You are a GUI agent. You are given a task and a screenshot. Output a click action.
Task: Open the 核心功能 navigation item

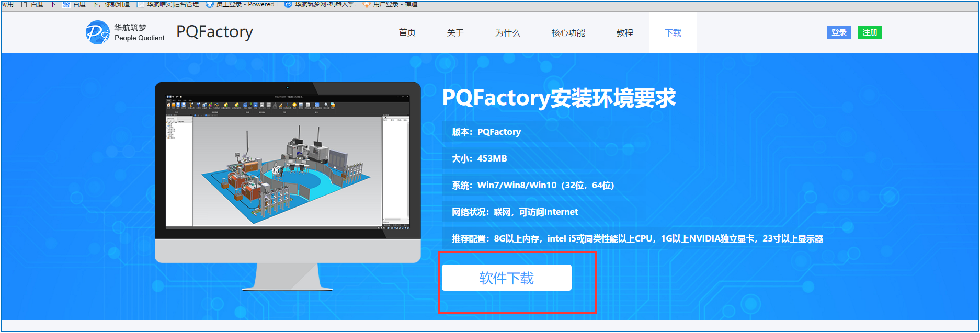[568, 32]
